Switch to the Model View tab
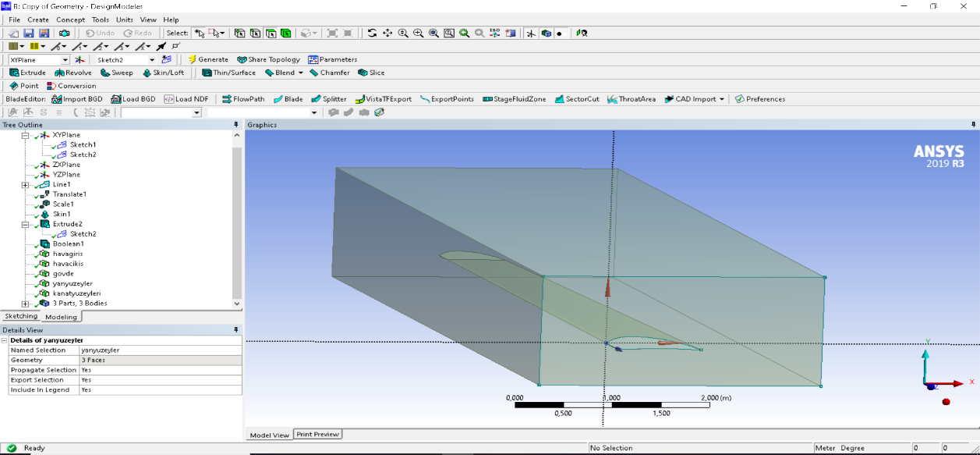Screen dimensions: 980x455 pos(270,435)
